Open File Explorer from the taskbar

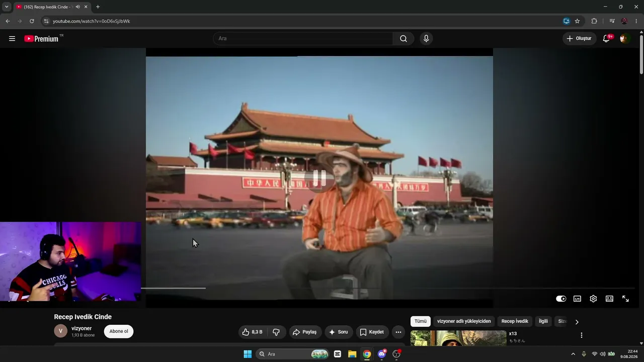[x=352, y=354]
